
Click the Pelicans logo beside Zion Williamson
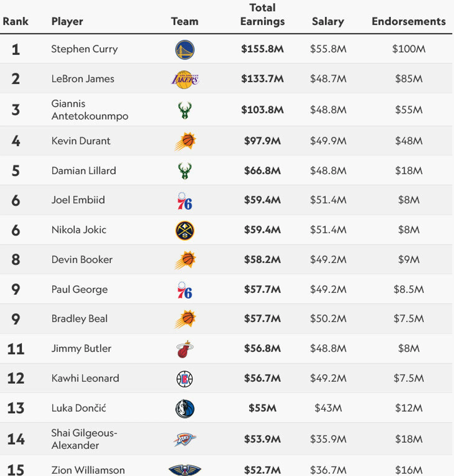185,470
